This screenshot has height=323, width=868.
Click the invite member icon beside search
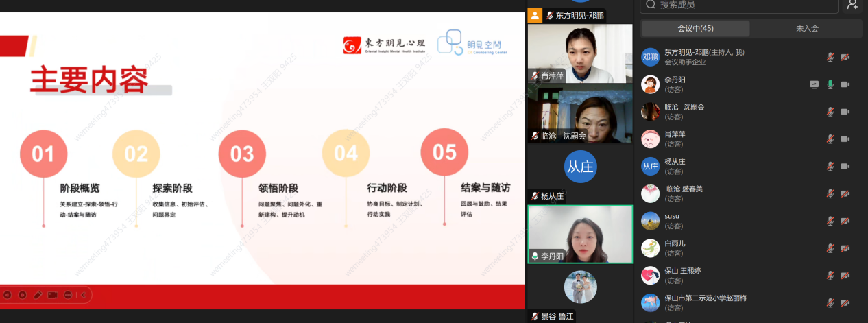tap(852, 5)
